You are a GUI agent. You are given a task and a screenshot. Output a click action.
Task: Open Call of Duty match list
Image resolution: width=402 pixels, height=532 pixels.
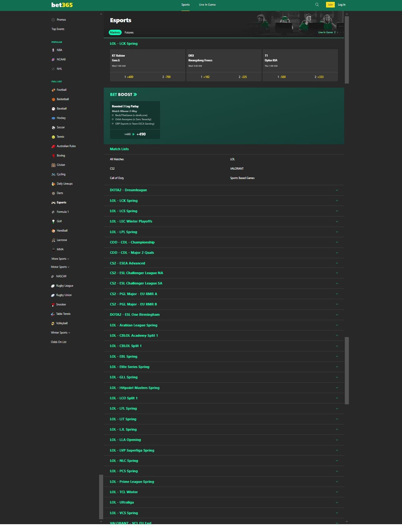(x=117, y=178)
